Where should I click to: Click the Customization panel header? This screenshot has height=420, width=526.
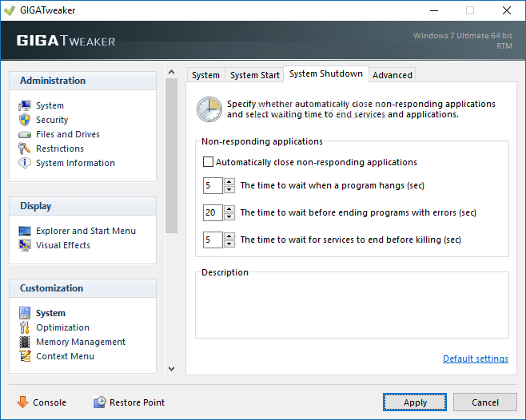click(x=82, y=288)
